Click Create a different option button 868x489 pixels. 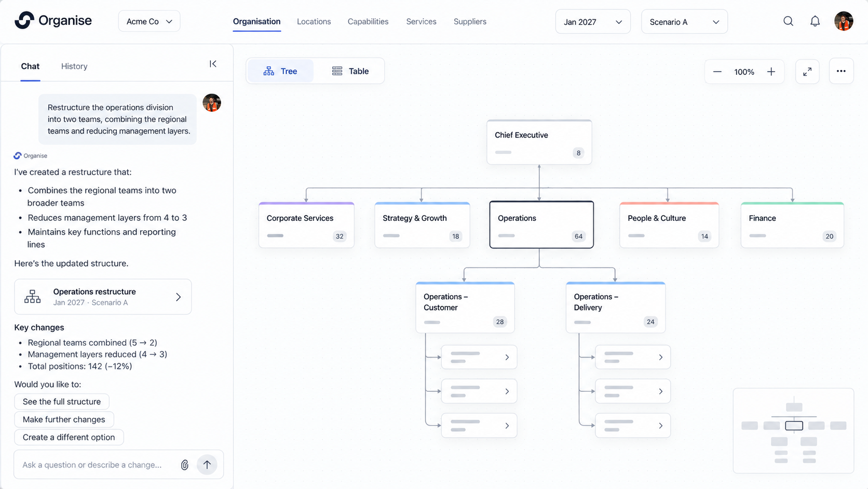[69, 437]
